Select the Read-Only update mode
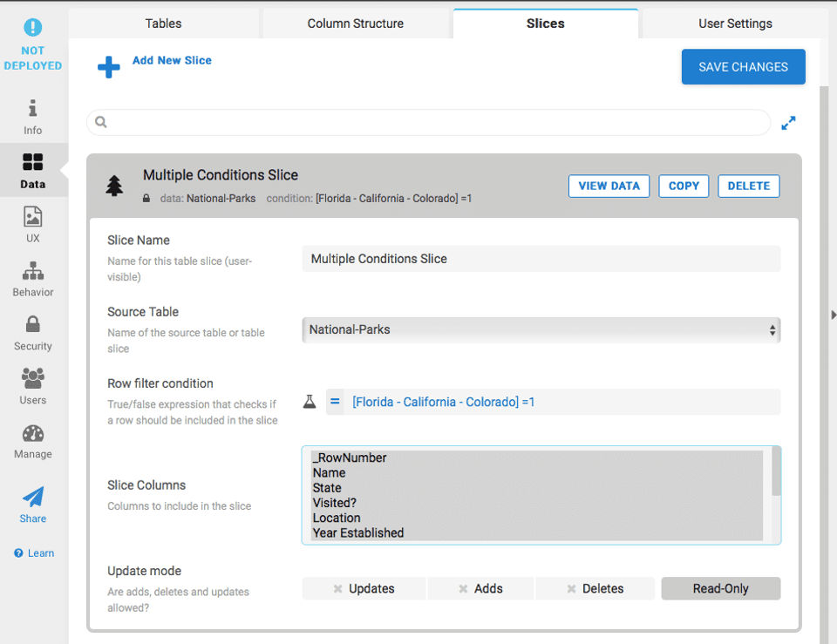837x644 pixels. [x=720, y=588]
